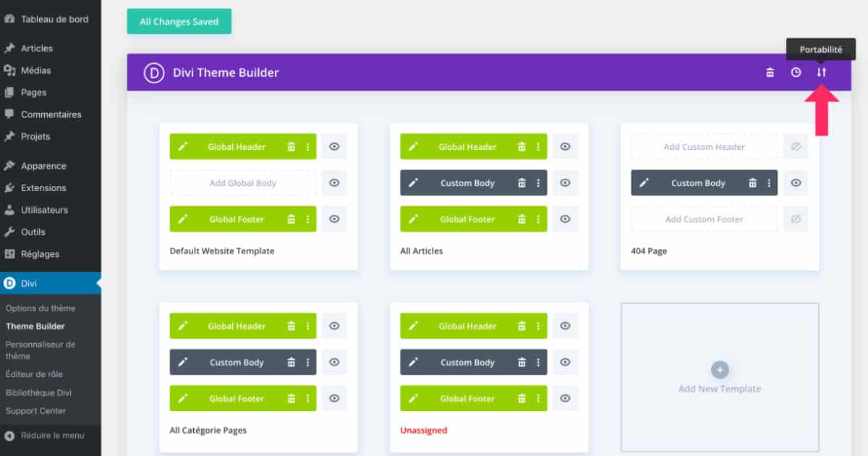This screenshot has width=868, height=456.
Task: Click the Commentaires speech bubble icon
Action: click(x=9, y=114)
